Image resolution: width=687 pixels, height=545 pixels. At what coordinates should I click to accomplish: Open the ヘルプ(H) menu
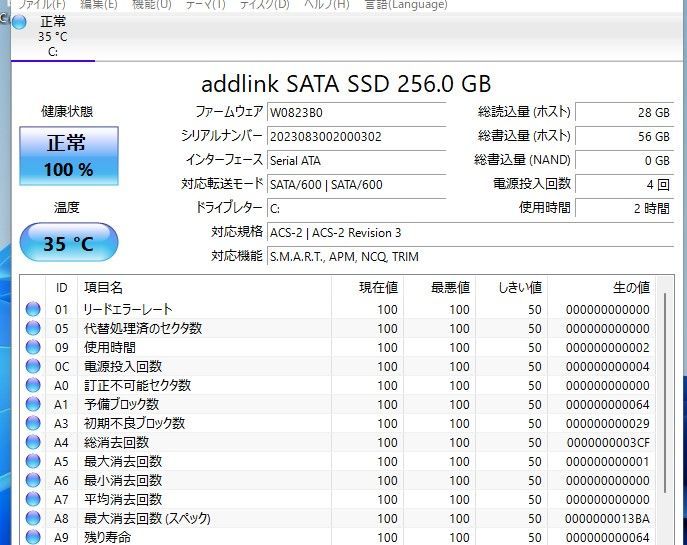coord(327,4)
